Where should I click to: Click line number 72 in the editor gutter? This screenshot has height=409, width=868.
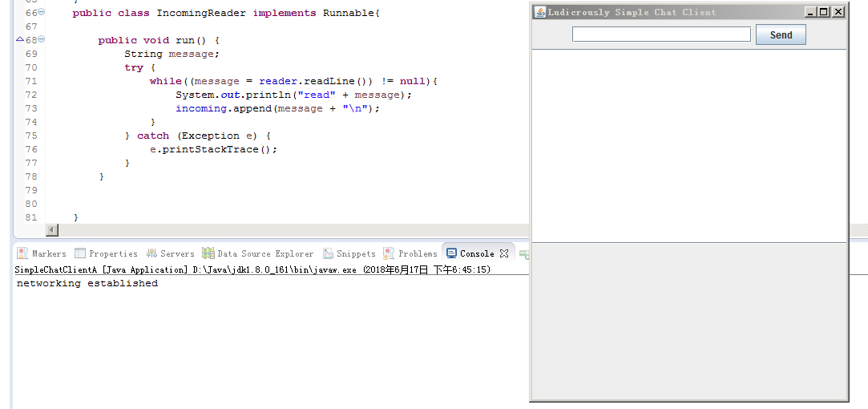pyautogui.click(x=31, y=95)
